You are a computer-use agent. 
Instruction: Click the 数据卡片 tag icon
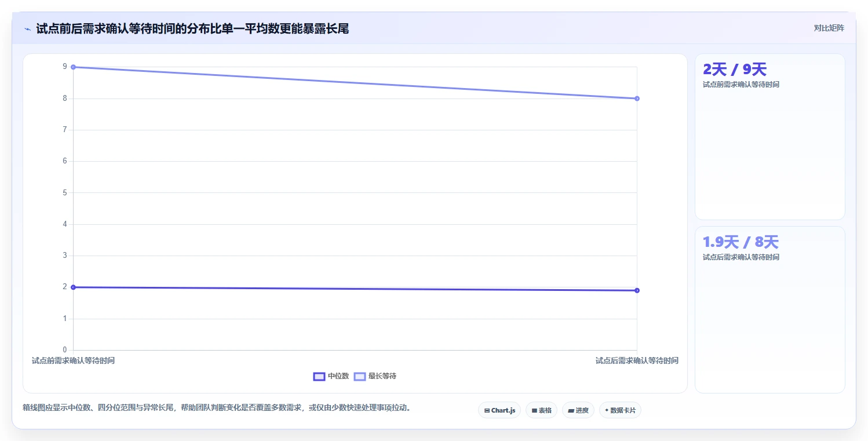coord(607,410)
